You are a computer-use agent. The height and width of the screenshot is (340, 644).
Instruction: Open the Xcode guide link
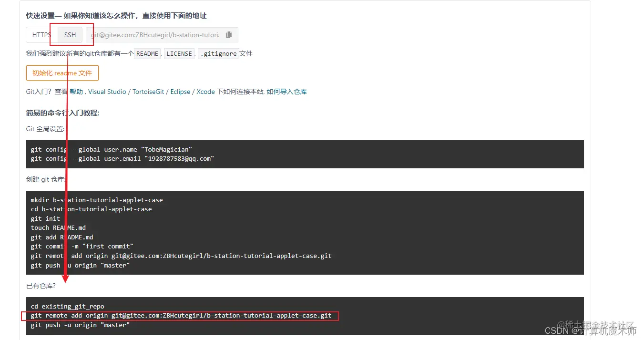click(206, 92)
